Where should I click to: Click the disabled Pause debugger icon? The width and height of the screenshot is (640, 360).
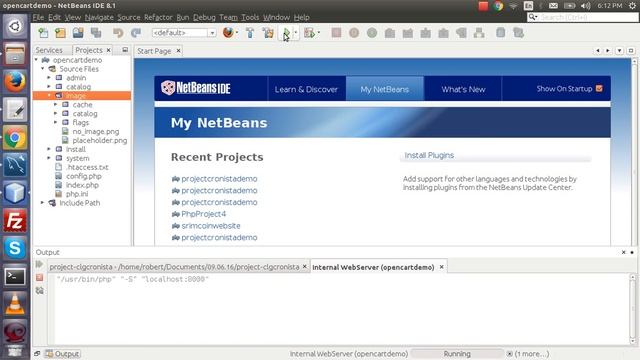point(354,33)
